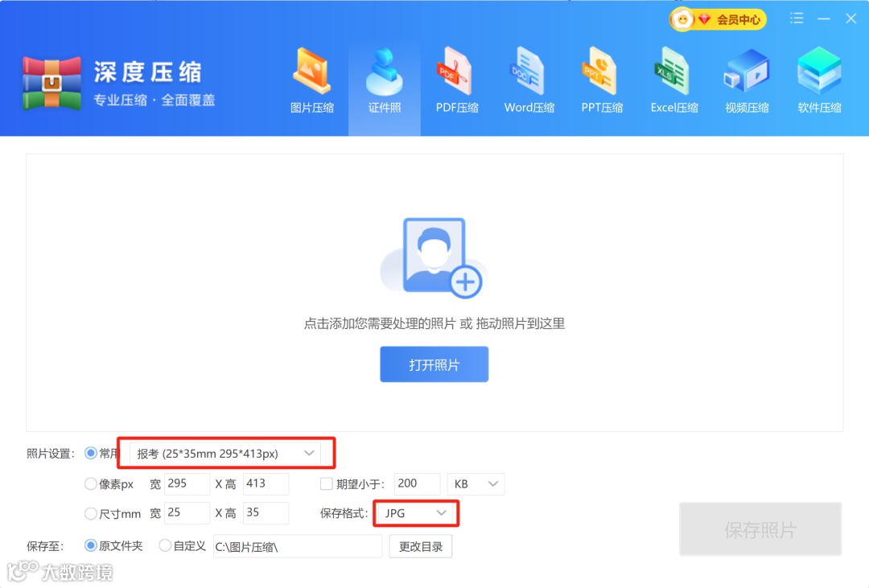The width and height of the screenshot is (869, 588).
Task: Edit the pixel width field 295
Action: click(x=187, y=483)
